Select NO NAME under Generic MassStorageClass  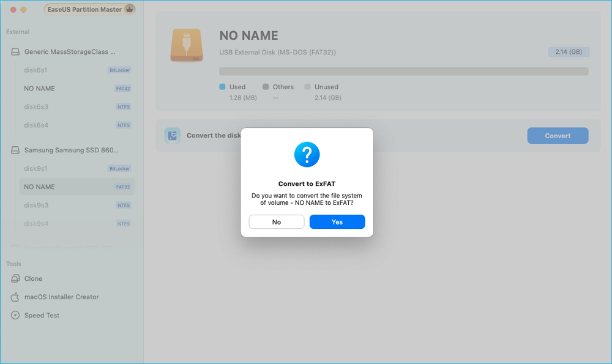pyautogui.click(x=77, y=89)
